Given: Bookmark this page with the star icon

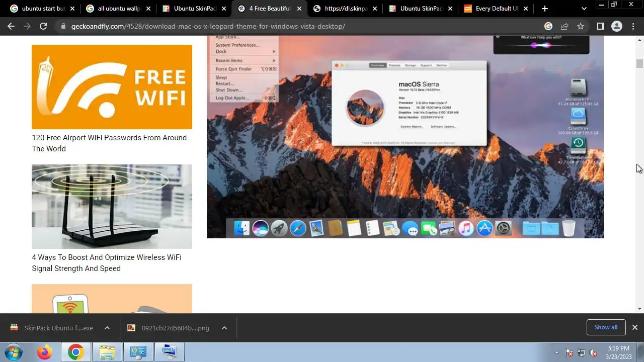Looking at the screenshot, I should tap(581, 26).
